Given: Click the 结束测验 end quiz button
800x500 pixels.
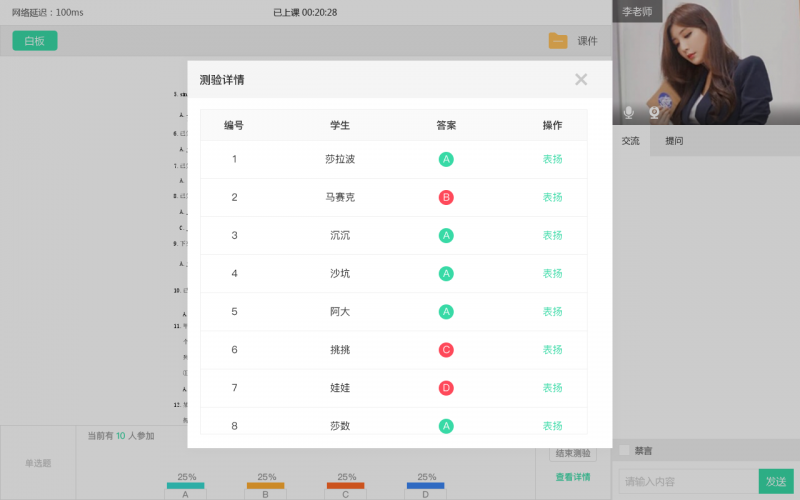Looking at the screenshot, I should coord(573,454).
